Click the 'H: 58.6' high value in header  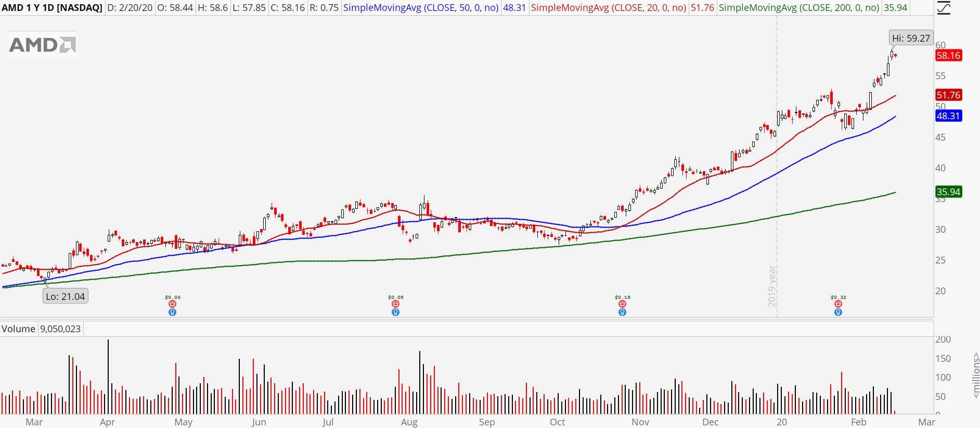(213, 8)
